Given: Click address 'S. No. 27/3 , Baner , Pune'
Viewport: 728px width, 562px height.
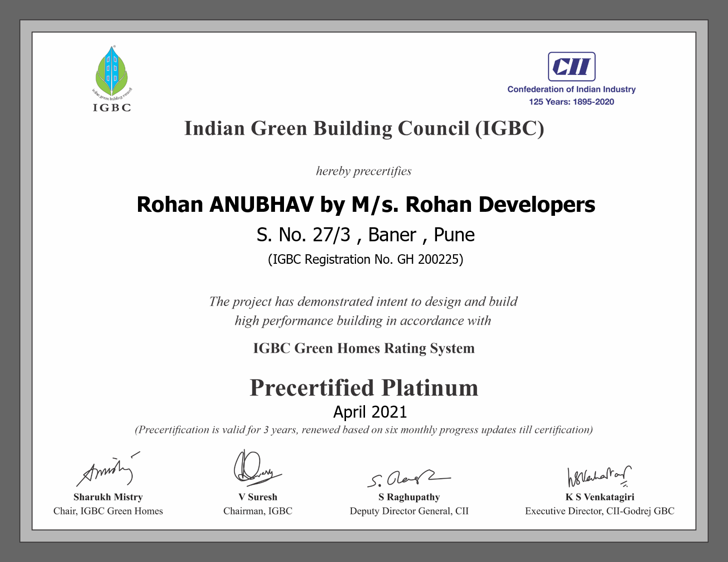Looking at the screenshot, I should pyautogui.click(x=365, y=235).
